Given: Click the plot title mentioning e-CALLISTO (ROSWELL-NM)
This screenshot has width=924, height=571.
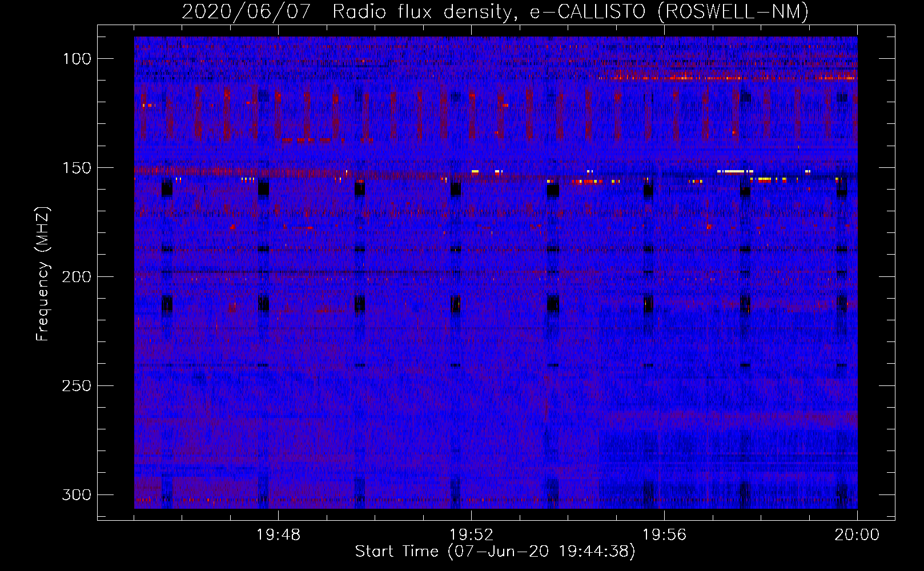Looking at the screenshot, I should [495, 11].
